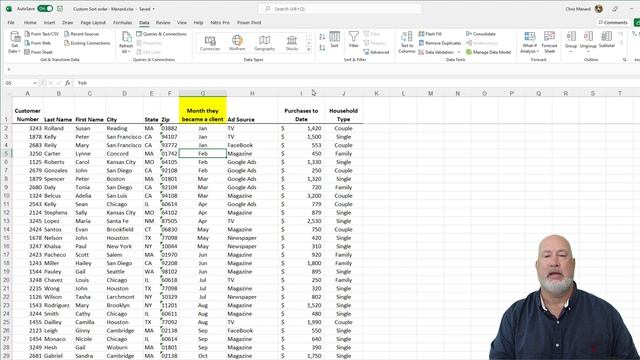640x360 pixels.
Task: Toggle AutoSave switch
Action: (44, 9)
